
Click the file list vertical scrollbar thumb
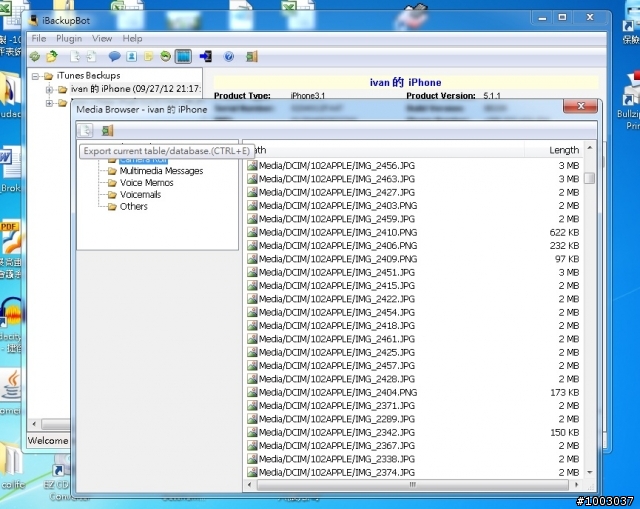(589, 178)
